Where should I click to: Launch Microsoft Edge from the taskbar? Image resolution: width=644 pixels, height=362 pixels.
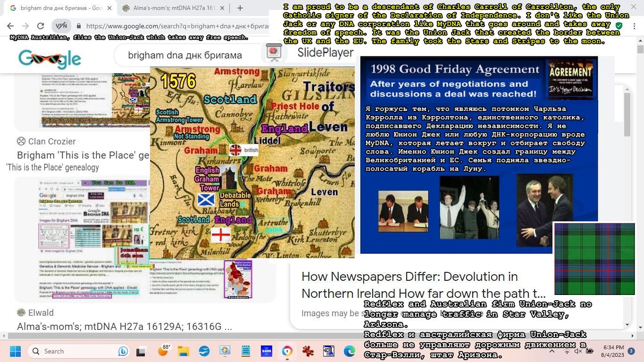tap(350, 351)
